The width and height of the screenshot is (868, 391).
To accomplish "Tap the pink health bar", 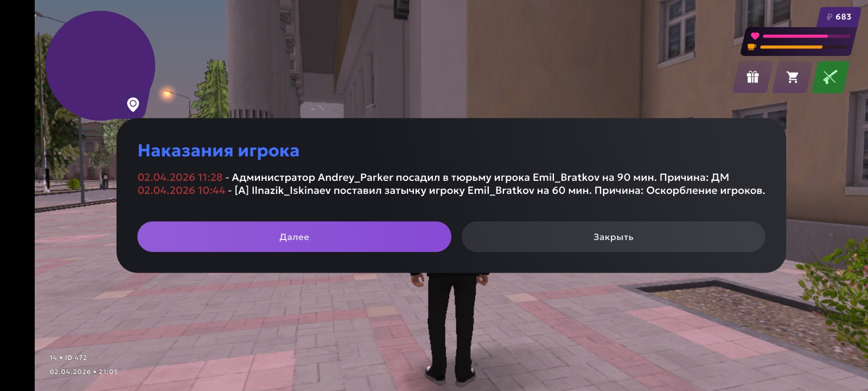I will coord(806,36).
